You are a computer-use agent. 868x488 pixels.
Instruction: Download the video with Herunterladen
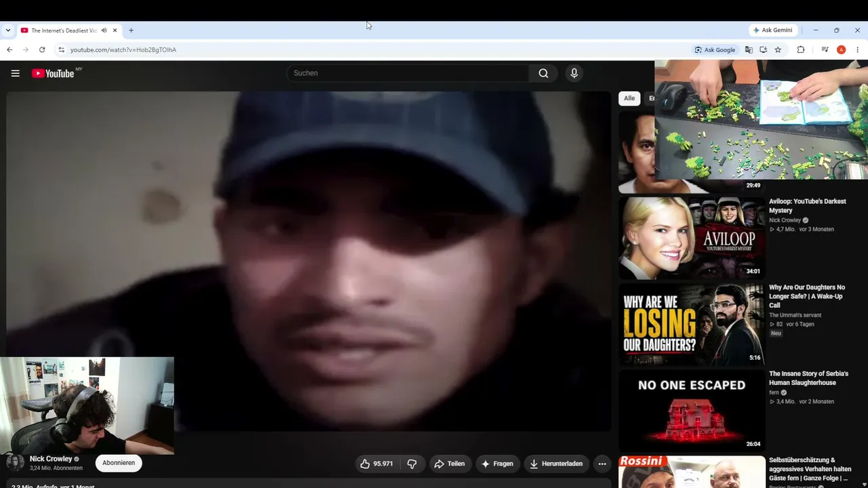tap(556, 464)
